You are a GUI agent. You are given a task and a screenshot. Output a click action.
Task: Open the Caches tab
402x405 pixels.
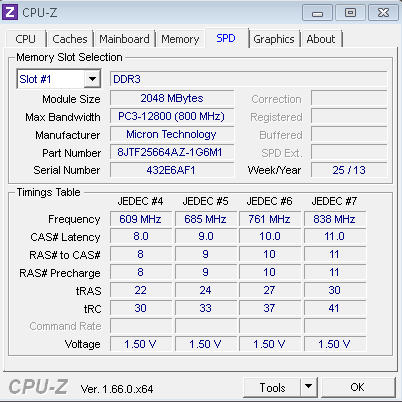(70, 39)
